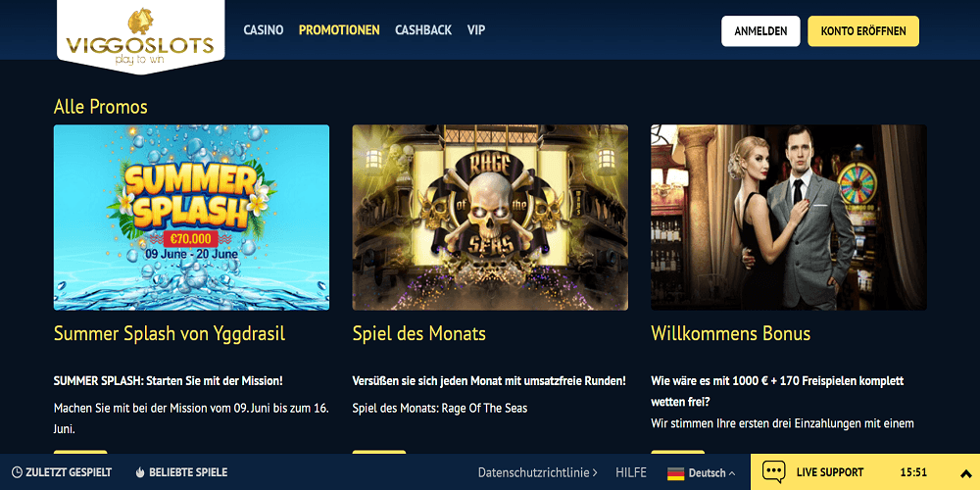Click the Summer Splash von Yggdrasil heading
This screenshot has height=490, width=980.
pos(170,334)
